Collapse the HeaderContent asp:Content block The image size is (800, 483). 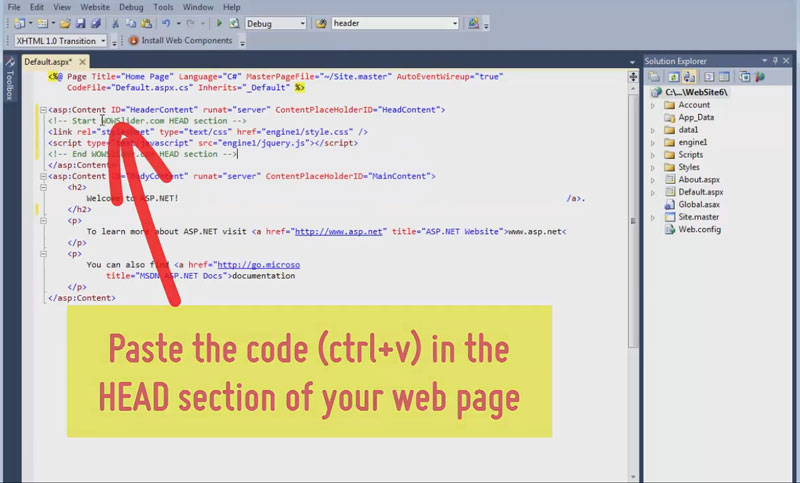43,110
